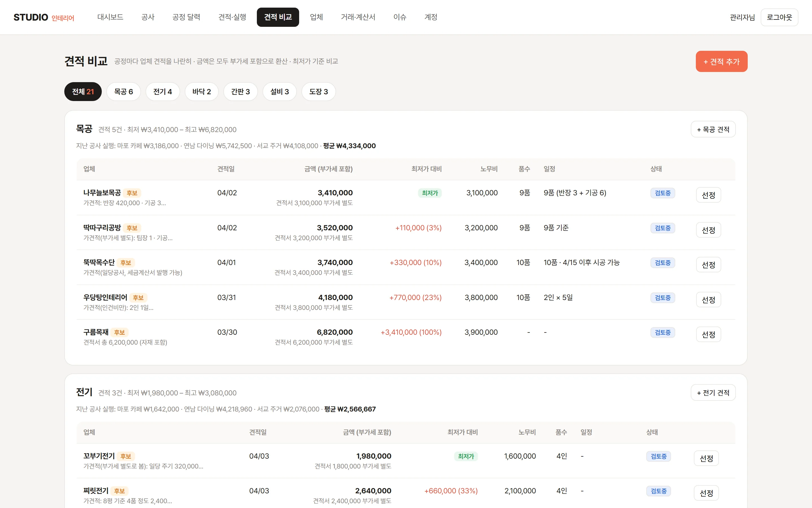Switch to 견적·실행 menu
The height and width of the screenshot is (508, 812).
point(232,17)
